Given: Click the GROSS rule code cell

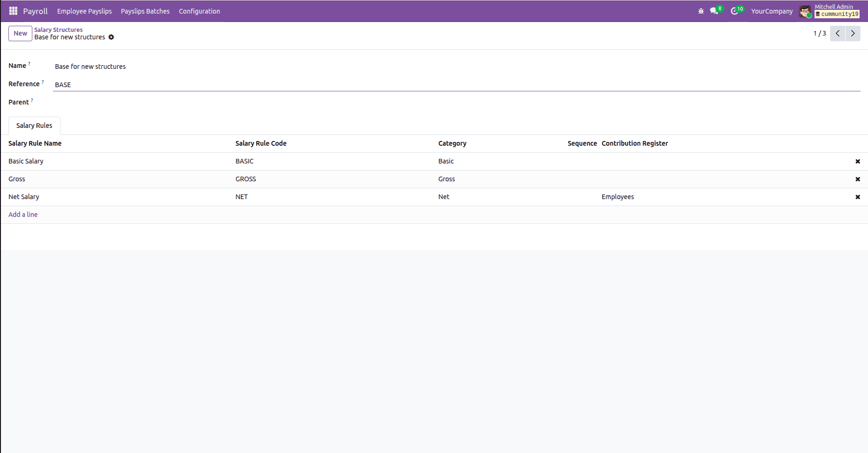Looking at the screenshot, I should (x=246, y=179).
